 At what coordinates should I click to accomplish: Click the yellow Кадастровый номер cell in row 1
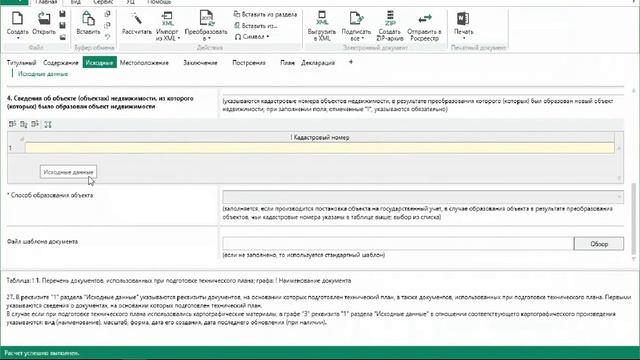(320, 148)
